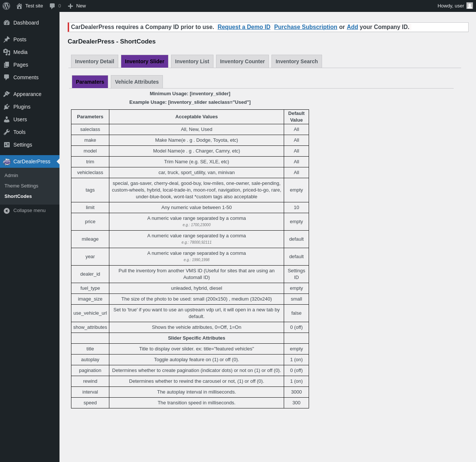The image size is (476, 462).
Task: Click the Comments speech bubble sidebar icon
Action: coord(7,77)
